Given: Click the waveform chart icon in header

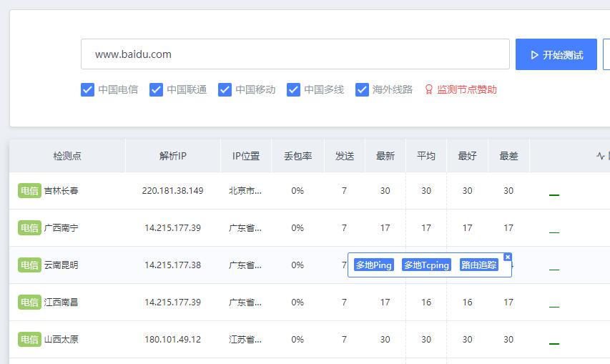Looking at the screenshot, I should tap(600, 156).
